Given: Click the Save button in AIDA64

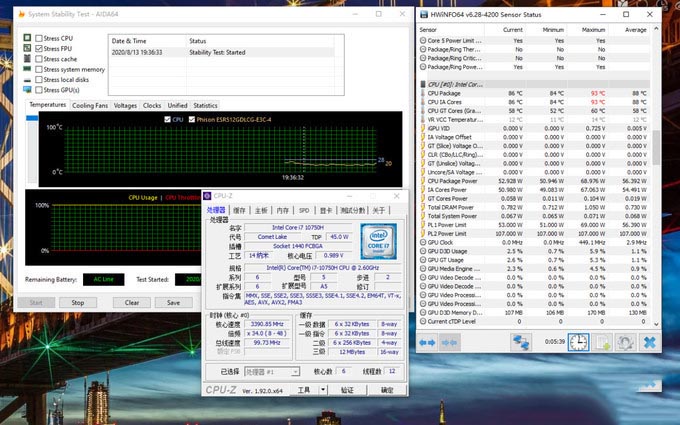Looking at the screenshot, I should tap(173, 303).
